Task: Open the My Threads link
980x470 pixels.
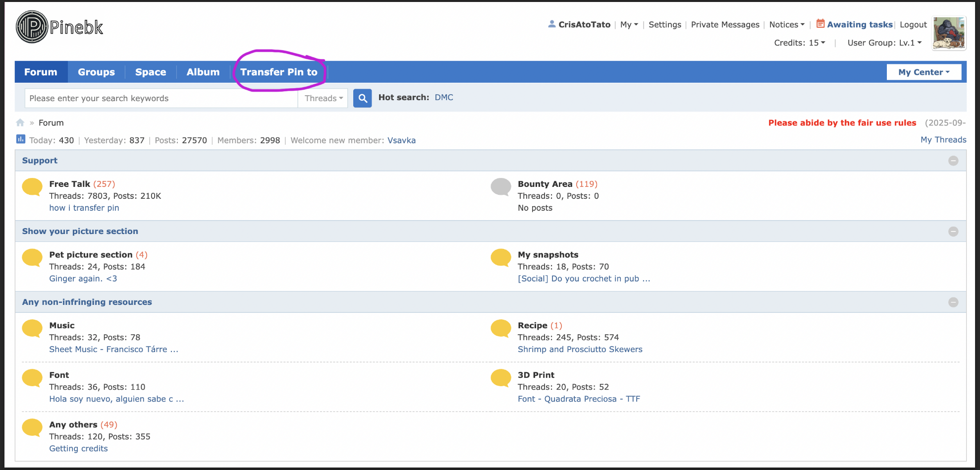Action: [943, 140]
